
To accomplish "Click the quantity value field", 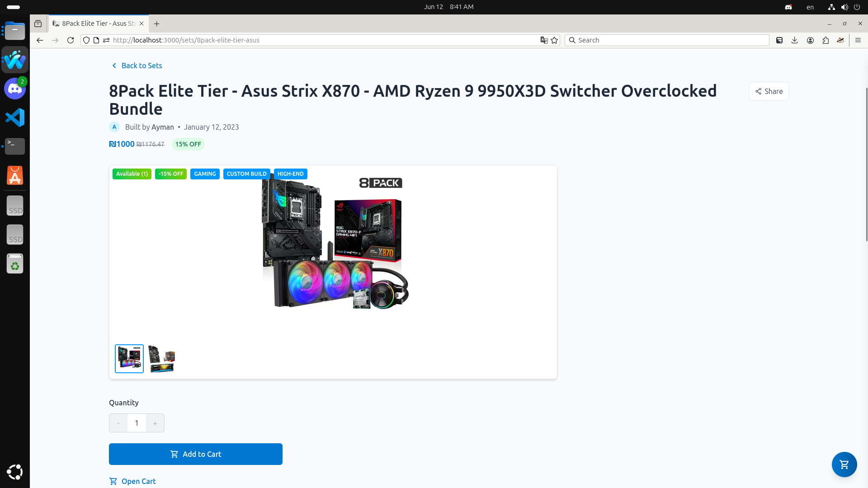I will [137, 423].
